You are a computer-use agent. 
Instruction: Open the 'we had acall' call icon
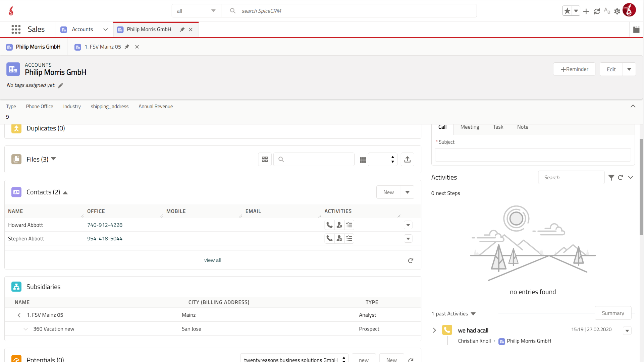click(x=447, y=330)
